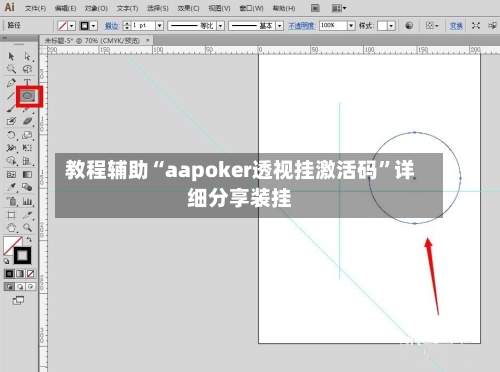Open the 效果(C) menu

pyautogui.click(x=188, y=8)
